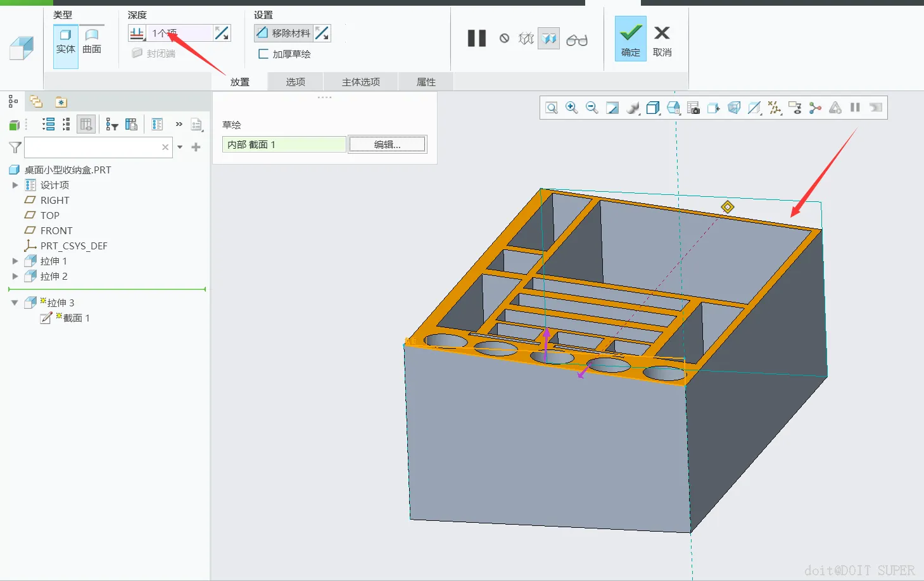Viewport: 924px width, 581px height.
Task: Collapse the 拉伸 3 tree node
Action: [15, 303]
